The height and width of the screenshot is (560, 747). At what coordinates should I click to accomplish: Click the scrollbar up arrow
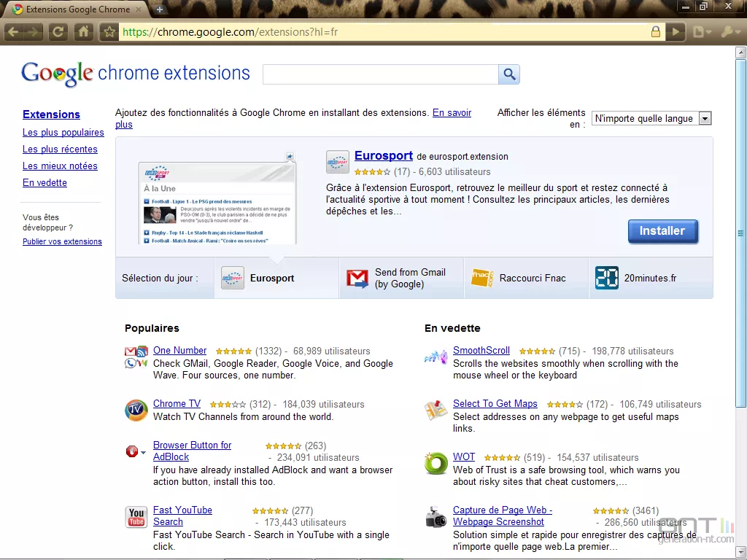pos(740,52)
